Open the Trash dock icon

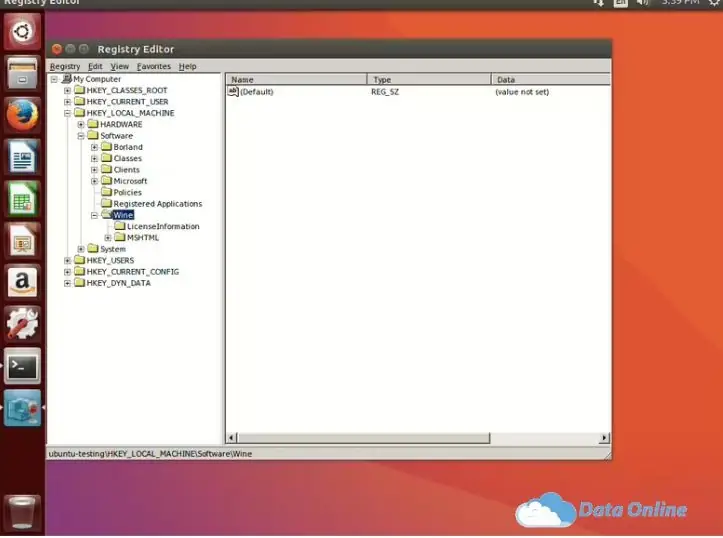tap(22, 512)
